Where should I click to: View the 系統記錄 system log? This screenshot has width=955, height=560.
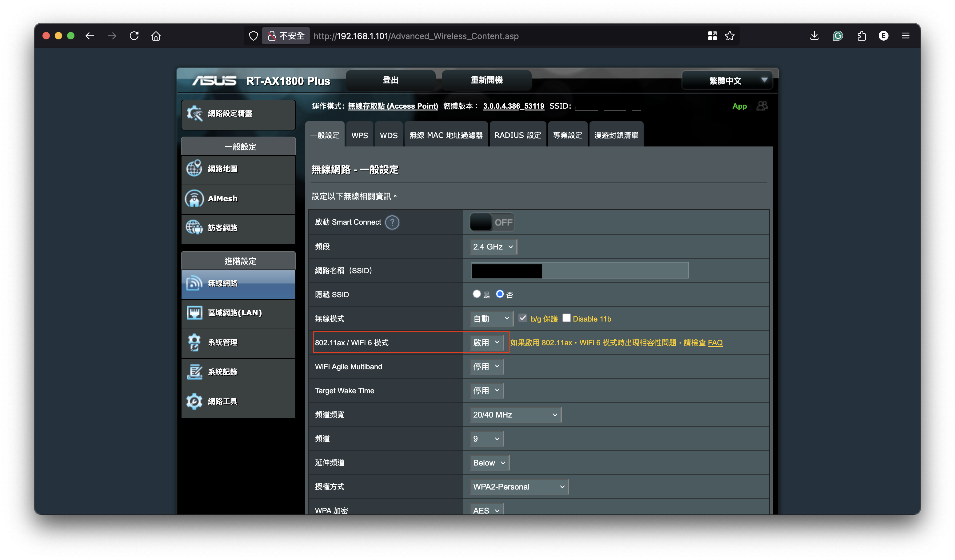pos(223,372)
